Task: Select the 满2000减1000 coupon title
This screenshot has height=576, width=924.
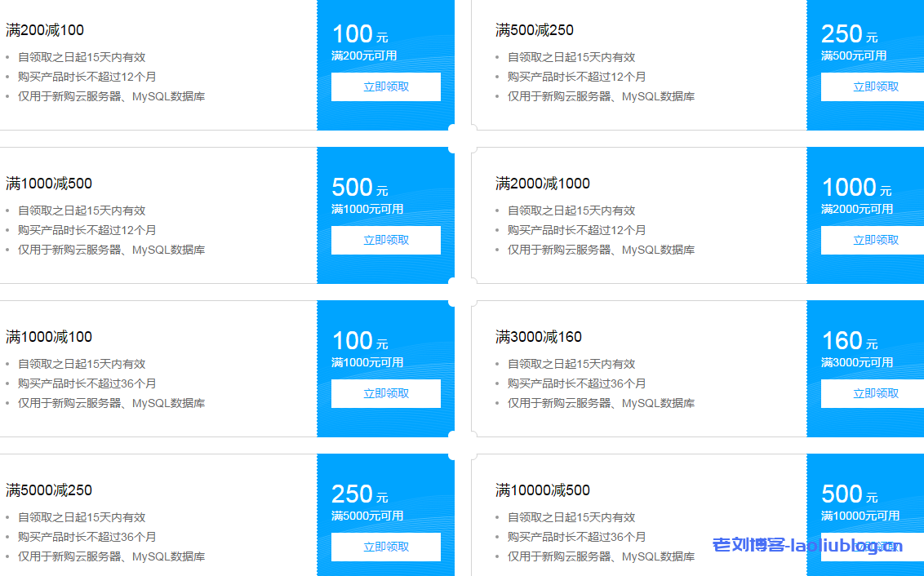Action: pyautogui.click(x=542, y=184)
